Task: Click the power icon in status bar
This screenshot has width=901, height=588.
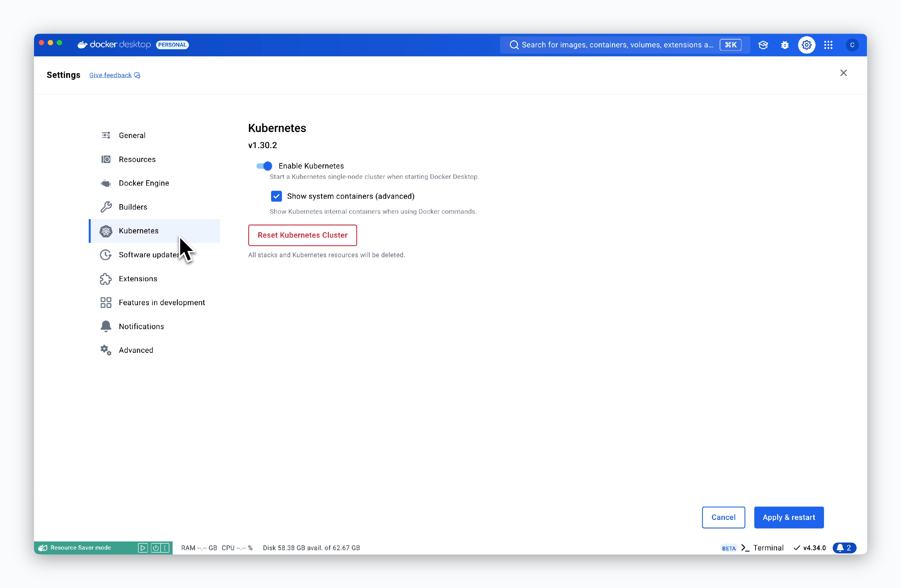Action: pos(156,548)
